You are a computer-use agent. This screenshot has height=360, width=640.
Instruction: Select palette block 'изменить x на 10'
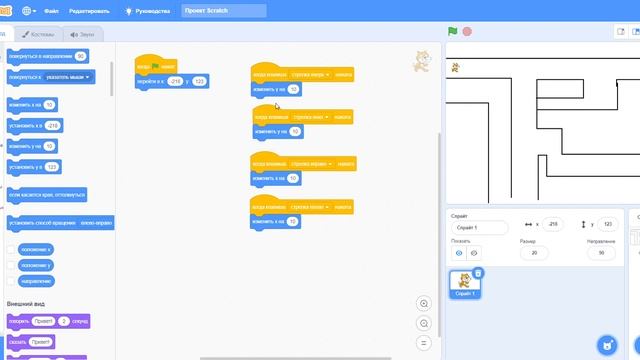[32, 105]
